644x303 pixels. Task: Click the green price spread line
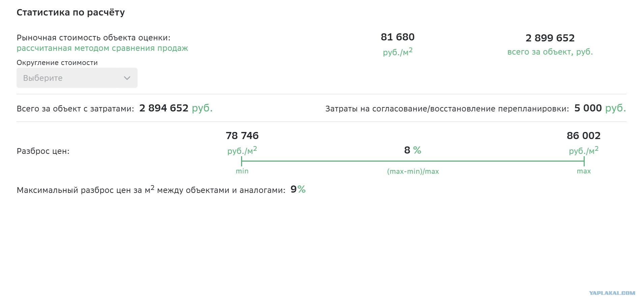(x=413, y=161)
